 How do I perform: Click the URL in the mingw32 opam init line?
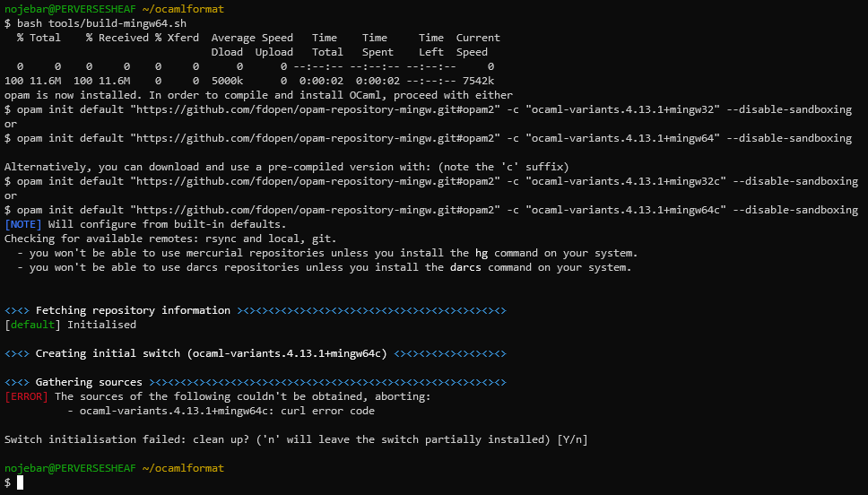pos(315,109)
